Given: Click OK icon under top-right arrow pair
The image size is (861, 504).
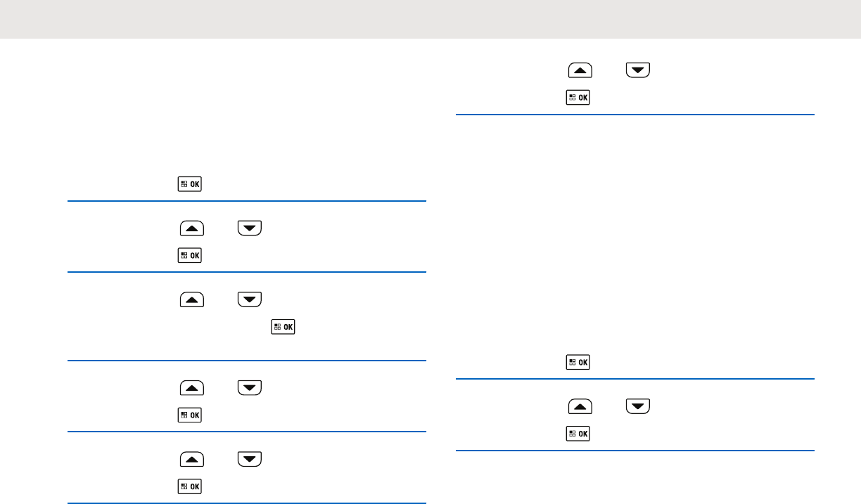Looking at the screenshot, I should [578, 98].
